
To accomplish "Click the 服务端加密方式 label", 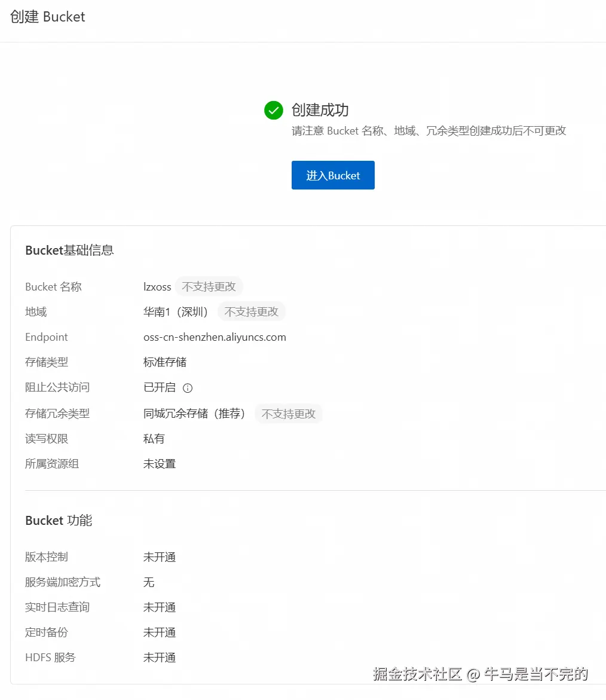I will [63, 582].
